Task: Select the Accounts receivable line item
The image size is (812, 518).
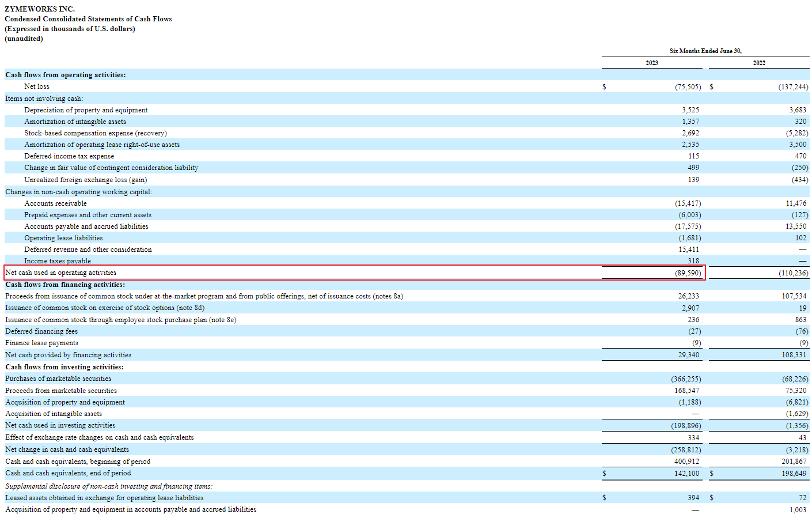Action: [55, 203]
